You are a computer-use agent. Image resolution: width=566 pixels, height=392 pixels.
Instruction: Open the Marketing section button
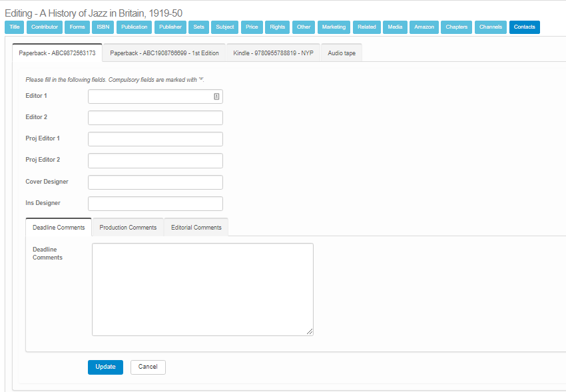pos(334,27)
